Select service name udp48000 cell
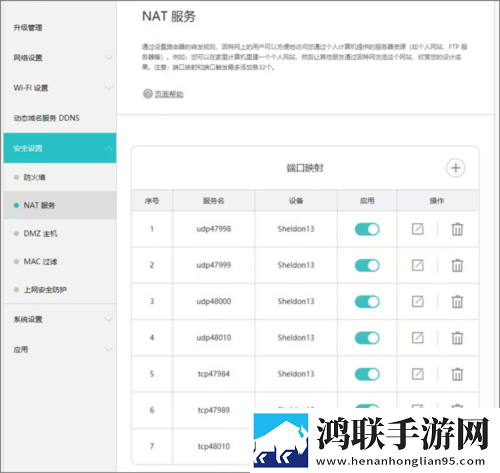The height and width of the screenshot is (473, 500). [x=214, y=301]
